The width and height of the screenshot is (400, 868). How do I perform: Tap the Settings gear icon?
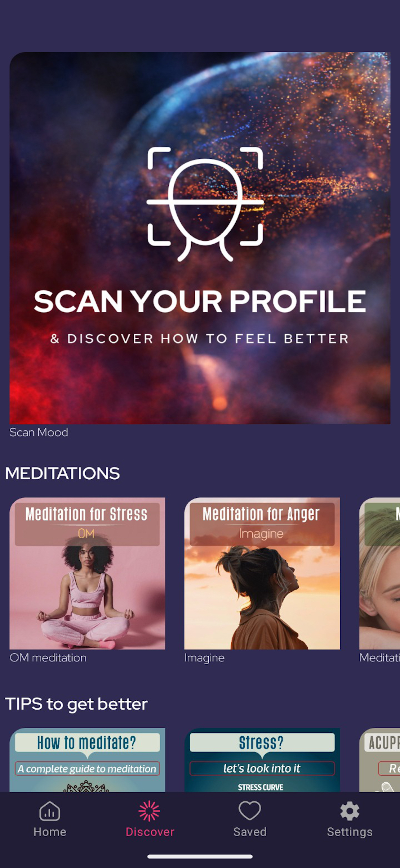pyautogui.click(x=350, y=811)
